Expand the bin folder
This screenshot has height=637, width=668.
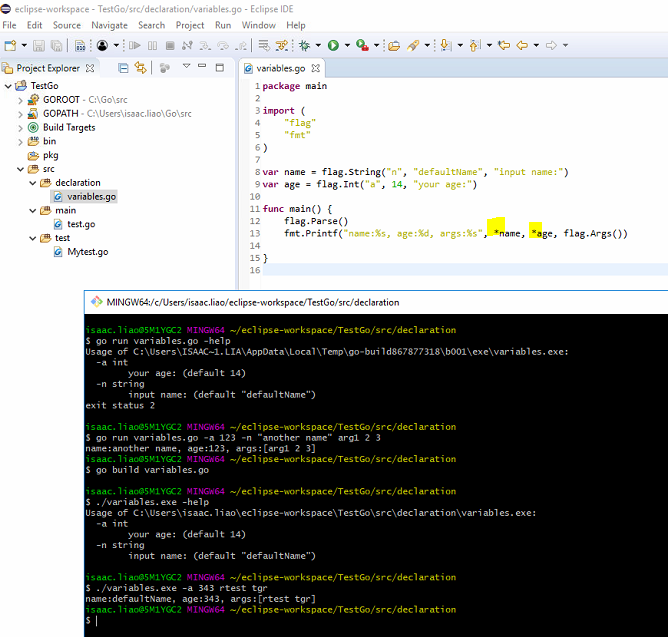pyautogui.click(x=22, y=141)
